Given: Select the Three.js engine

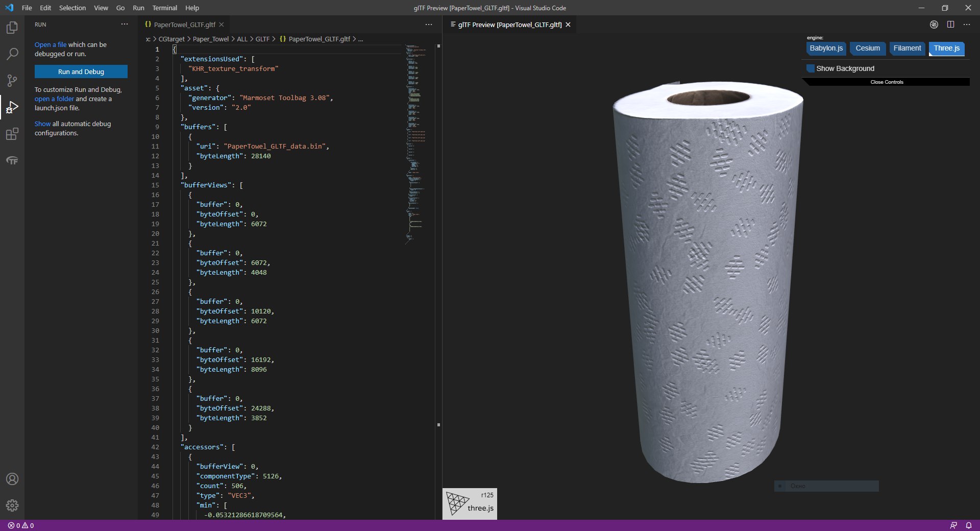Looking at the screenshot, I should coord(947,49).
